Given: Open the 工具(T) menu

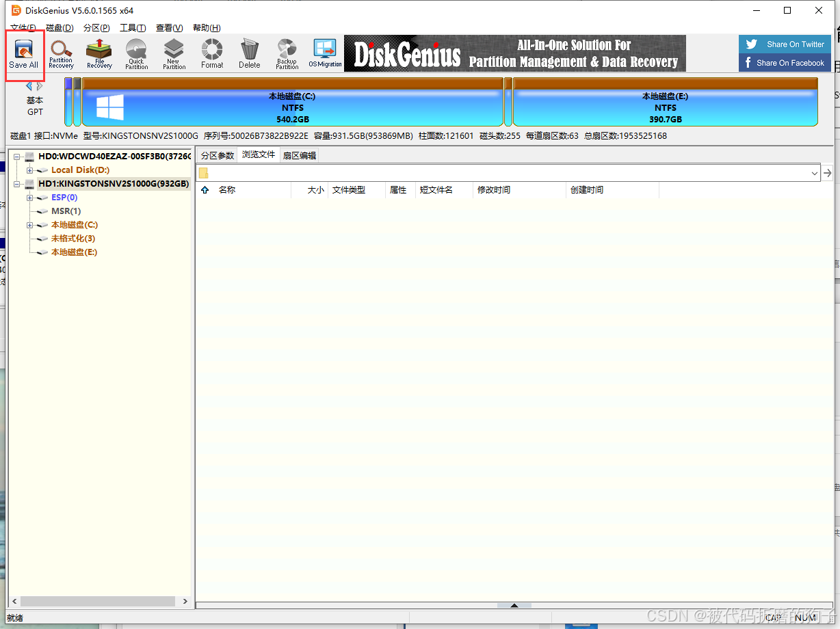Looking at the screenshot, I should click(133, 28).
